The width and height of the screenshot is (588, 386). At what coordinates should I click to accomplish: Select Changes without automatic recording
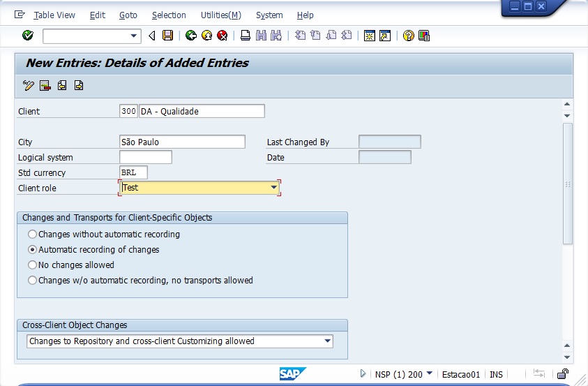[32, 235]
